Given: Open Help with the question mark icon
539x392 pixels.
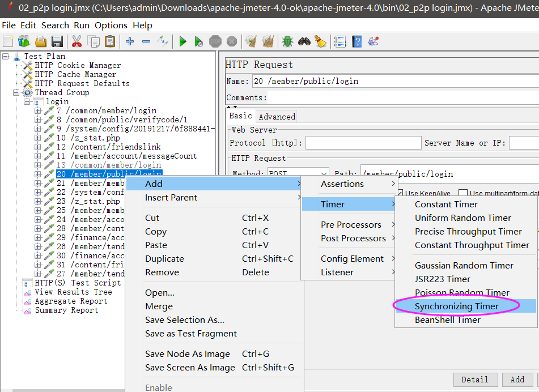Looking at the screenshot, I should pyautogui.click(x=357, y=41).
